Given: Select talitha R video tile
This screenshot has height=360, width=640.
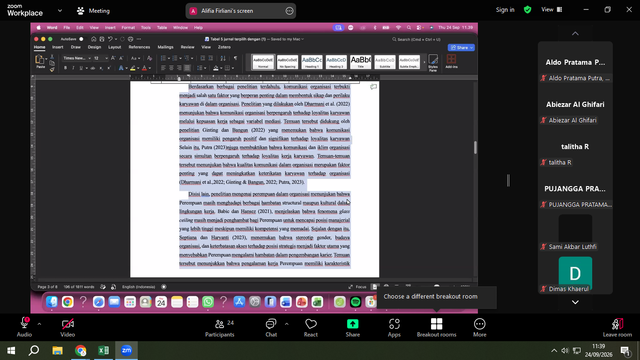Looking at the screenshot, I should pos(575,147).
